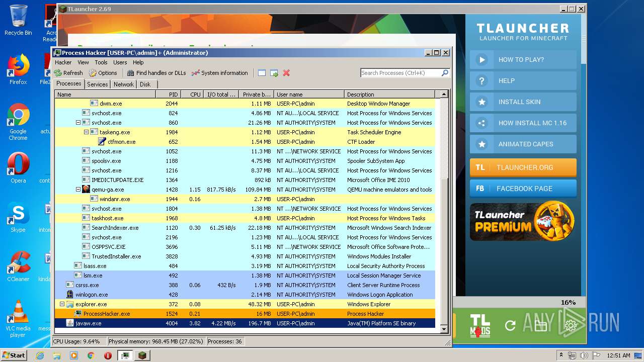
Task: Click the TLauncher taskbar button
Action: 142,355
